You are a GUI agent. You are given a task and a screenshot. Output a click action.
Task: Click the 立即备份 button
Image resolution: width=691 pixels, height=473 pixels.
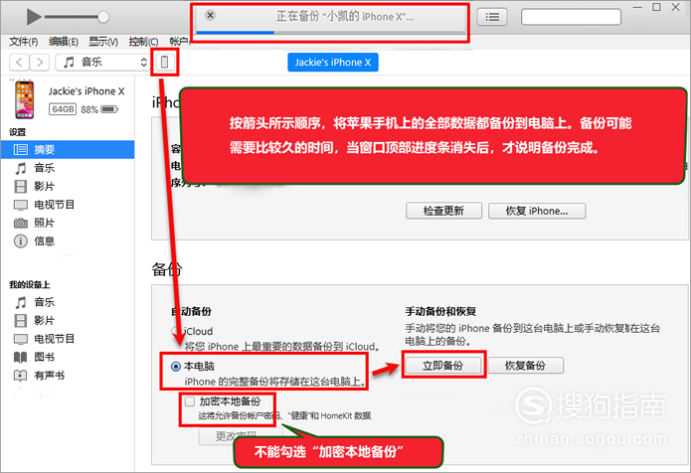[443, 365]
